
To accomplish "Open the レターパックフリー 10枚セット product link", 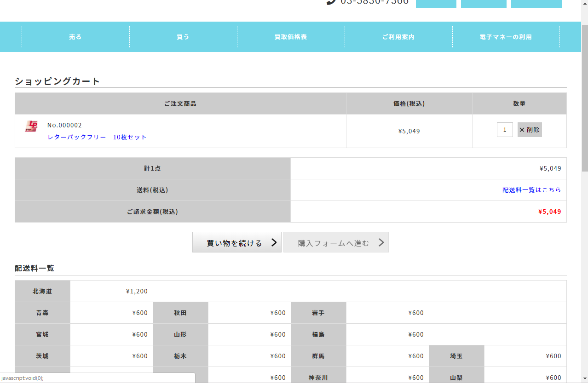I will pos(97,137).
